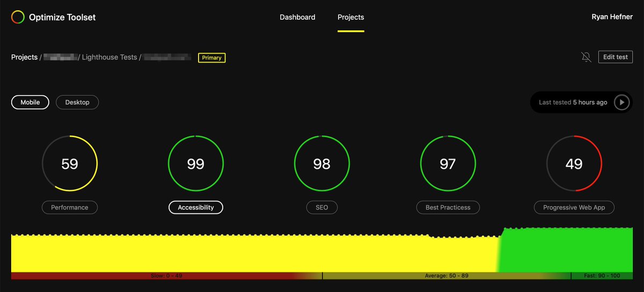Select the Accessibility category pill
The height and width of the screenshot is (292, 644).
point(196,207)
